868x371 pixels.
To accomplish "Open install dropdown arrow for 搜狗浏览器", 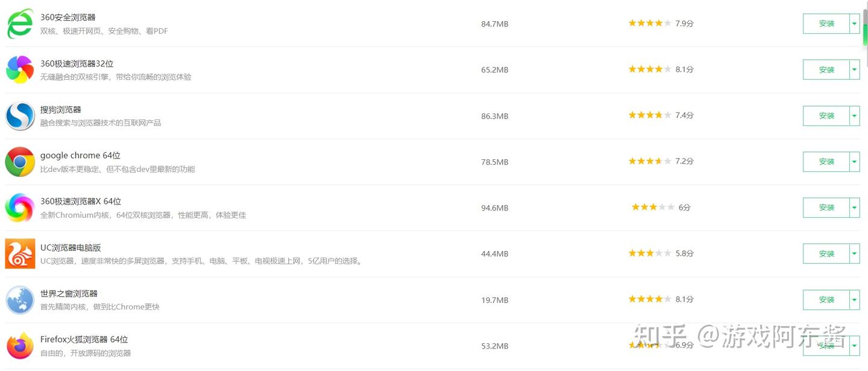I will point(854,116).
